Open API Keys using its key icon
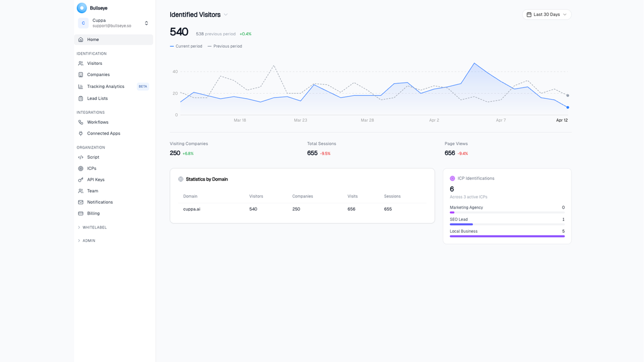Viewport: 644px width, 362px height. (x=80, y=180)
